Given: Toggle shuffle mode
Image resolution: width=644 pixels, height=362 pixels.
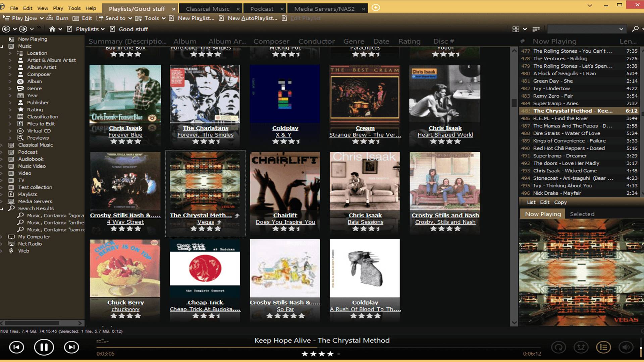Looking at the screenshot, I should 581,347.
